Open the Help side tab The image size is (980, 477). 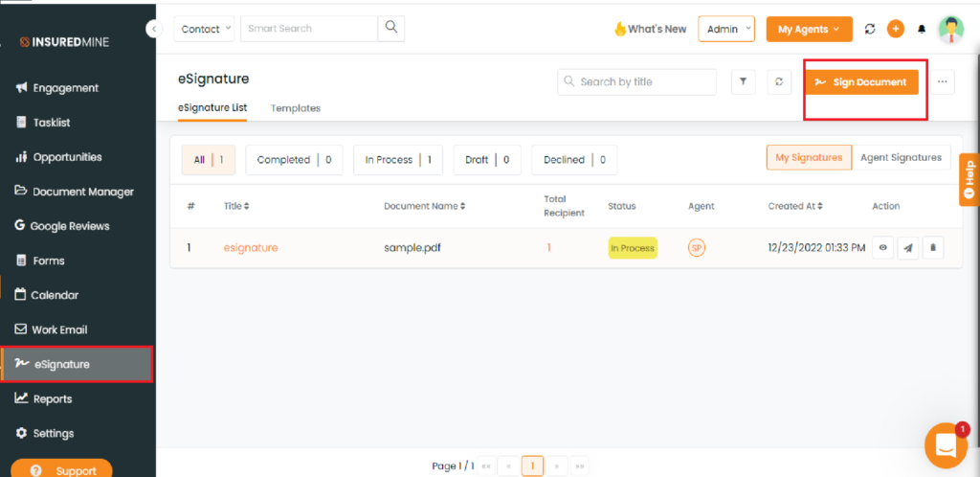tap(969, 179)
